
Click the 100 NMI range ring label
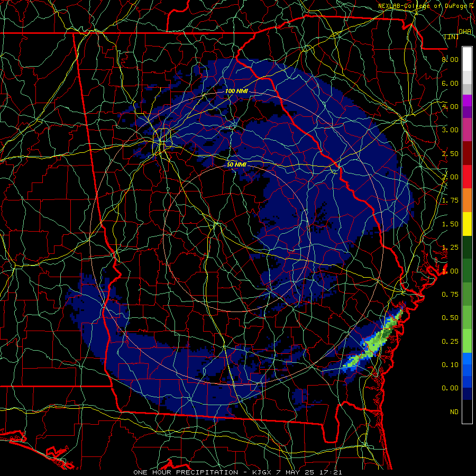(x=236, y=91)
